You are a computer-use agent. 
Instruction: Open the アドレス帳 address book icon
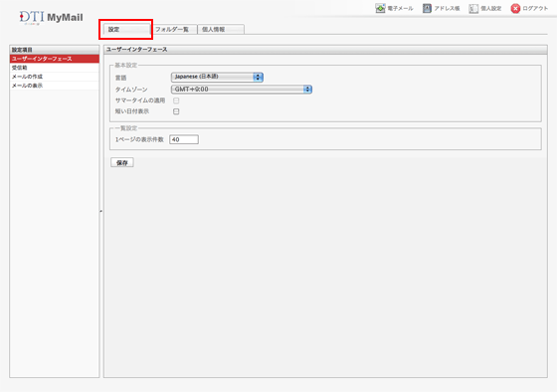point(427,8)
